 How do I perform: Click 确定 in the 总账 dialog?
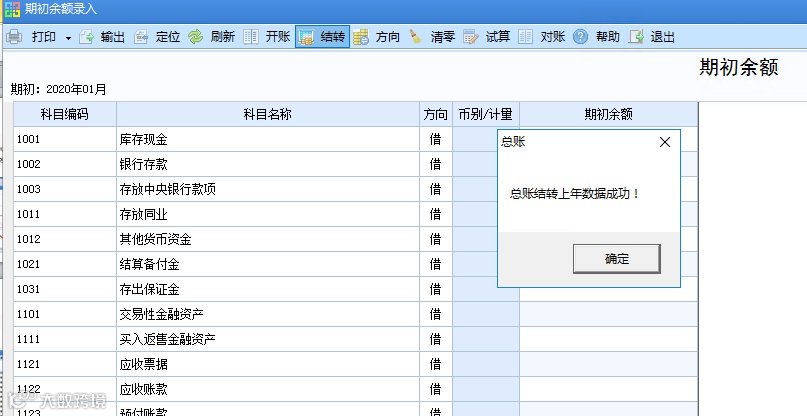click(x=617, y=258)
